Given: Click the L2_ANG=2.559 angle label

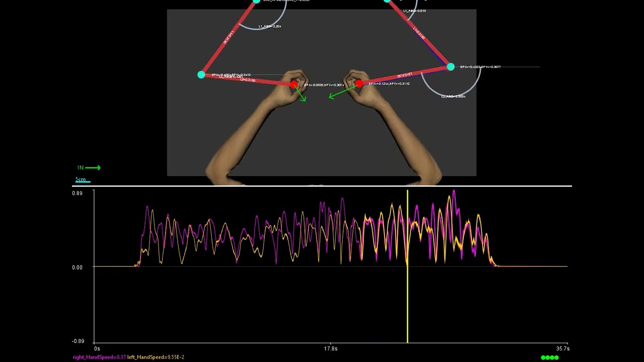Looking at the screenshot, I should [453, 96].
